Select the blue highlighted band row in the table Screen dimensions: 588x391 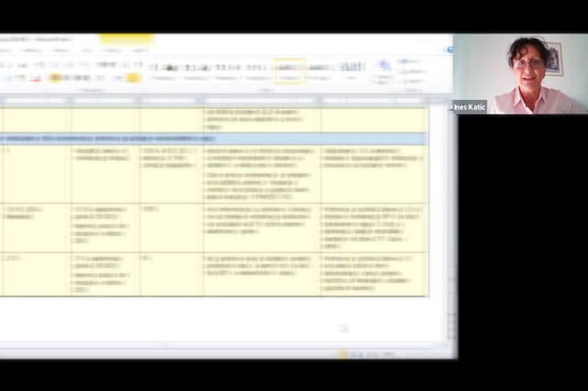pos(214,139)
